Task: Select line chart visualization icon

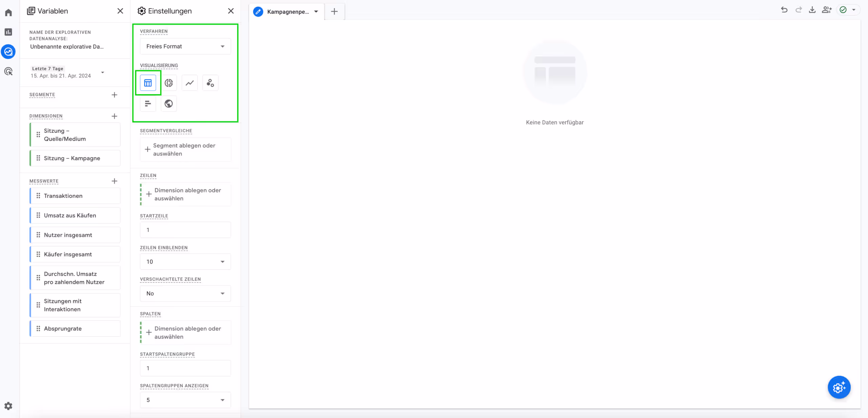Action: click(x=190, y=83)
